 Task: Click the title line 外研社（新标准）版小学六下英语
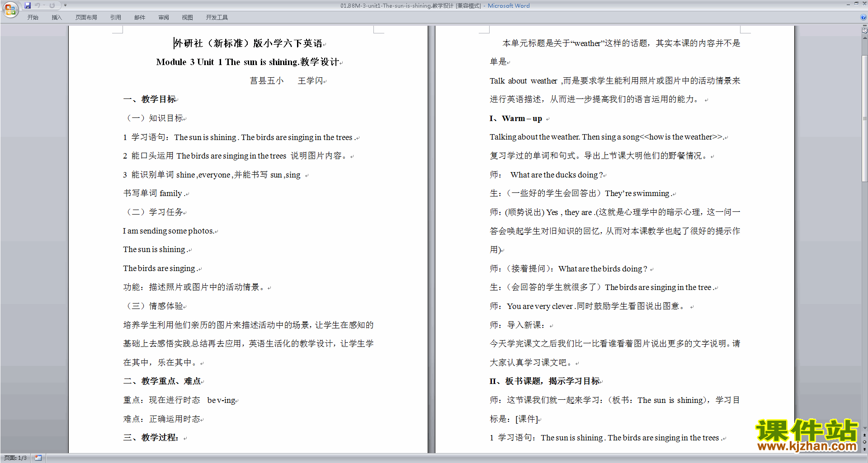(x=249, y=43)
